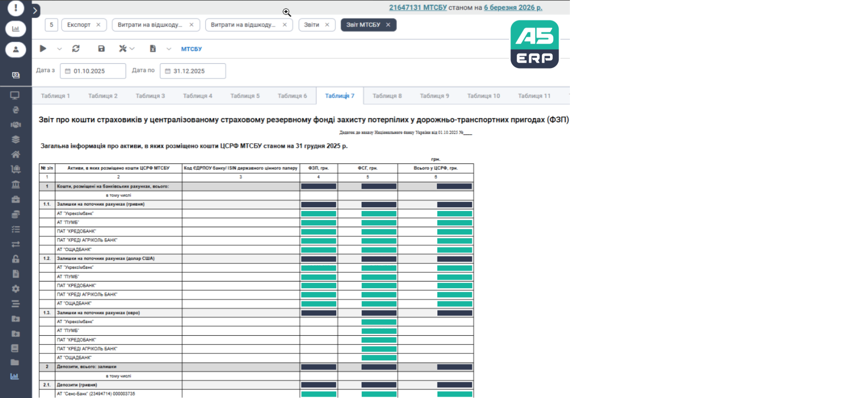Switch to the Таблиця 8 tab
The width and height of the screenshot is (868, 398).
tap(387, 96)
